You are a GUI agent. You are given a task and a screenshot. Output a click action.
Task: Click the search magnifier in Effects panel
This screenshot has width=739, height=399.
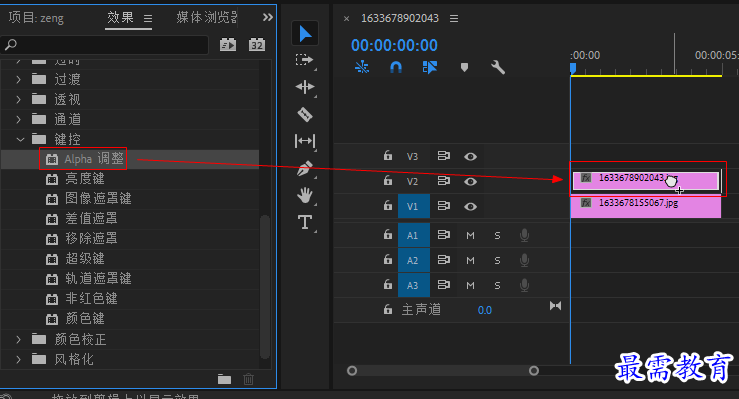(11, 45)
